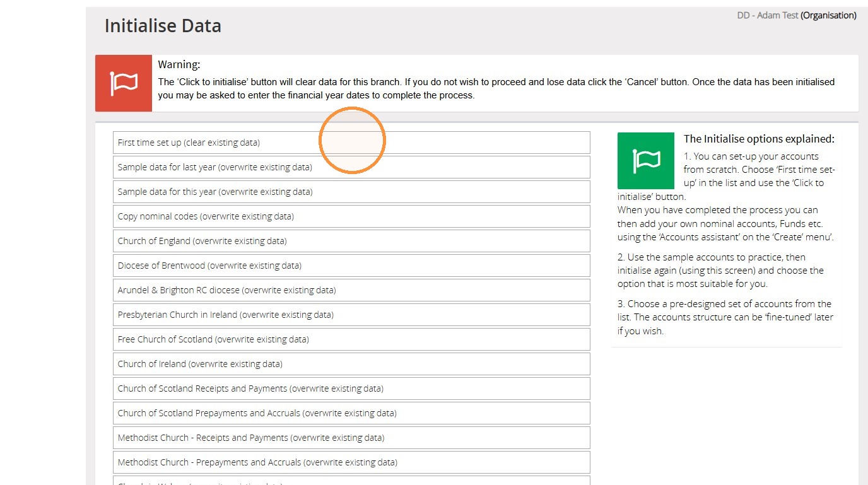Select Methodist Church - Receipts and Payments
Image resolution: width=868 pixels, height=485 pixels.
351,438
